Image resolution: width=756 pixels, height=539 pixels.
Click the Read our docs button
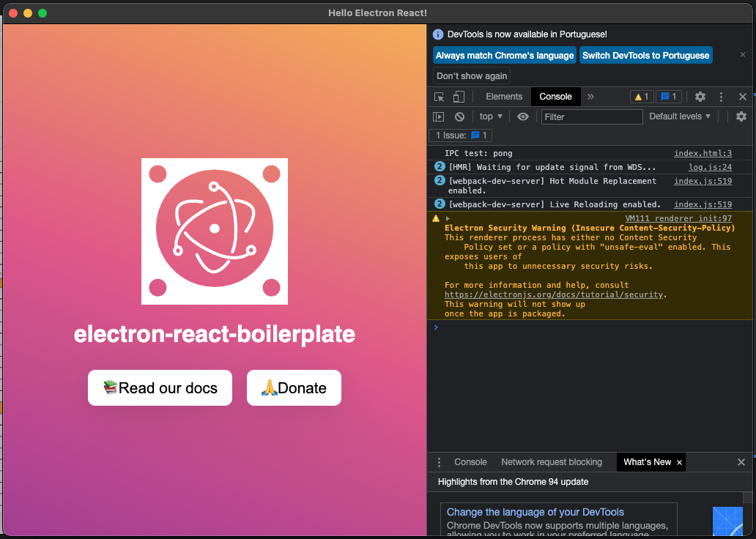[x=160, y=388]
